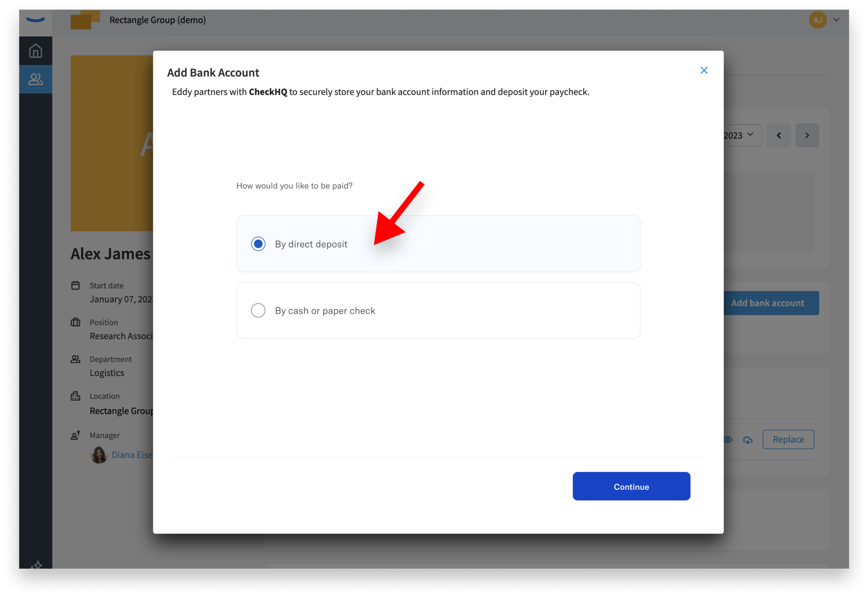Download document with the cloud download icon
The width and height of the screenshot is (868, 597).
pyautogui.click(x=748, y=440)
